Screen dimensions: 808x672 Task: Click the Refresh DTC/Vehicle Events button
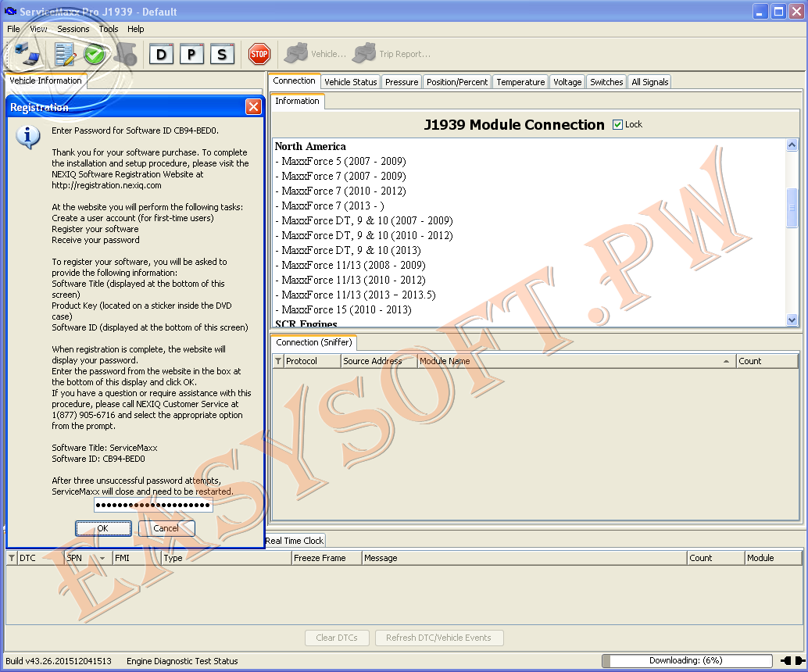pos(439,638)
